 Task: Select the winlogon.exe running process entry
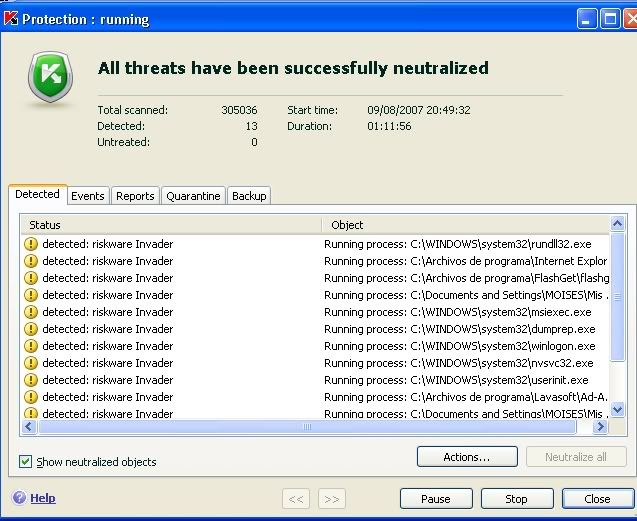315,346
